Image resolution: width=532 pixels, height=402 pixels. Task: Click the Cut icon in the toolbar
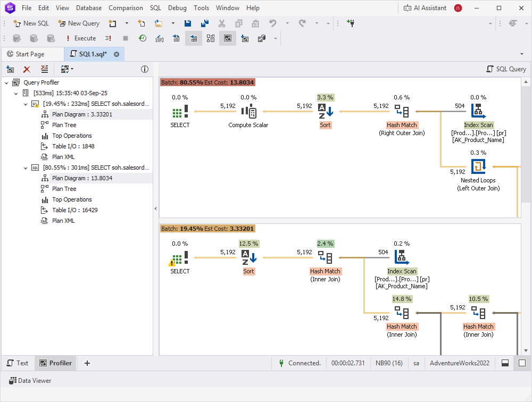click(222, 23)
